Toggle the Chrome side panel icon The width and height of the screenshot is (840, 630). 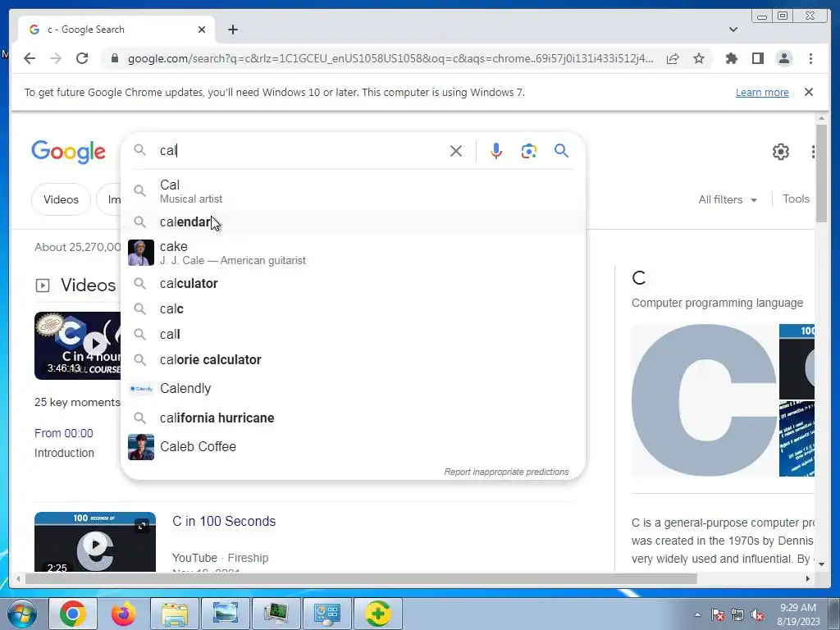(757, 58)
